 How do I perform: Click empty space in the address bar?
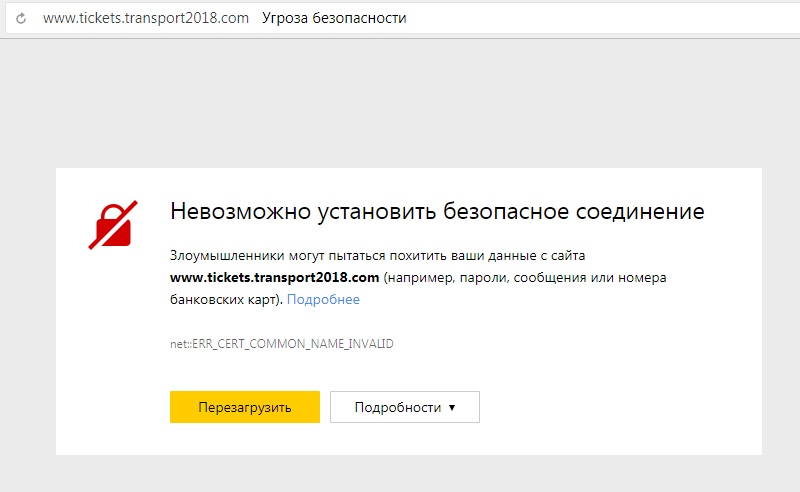click(600, 19)
